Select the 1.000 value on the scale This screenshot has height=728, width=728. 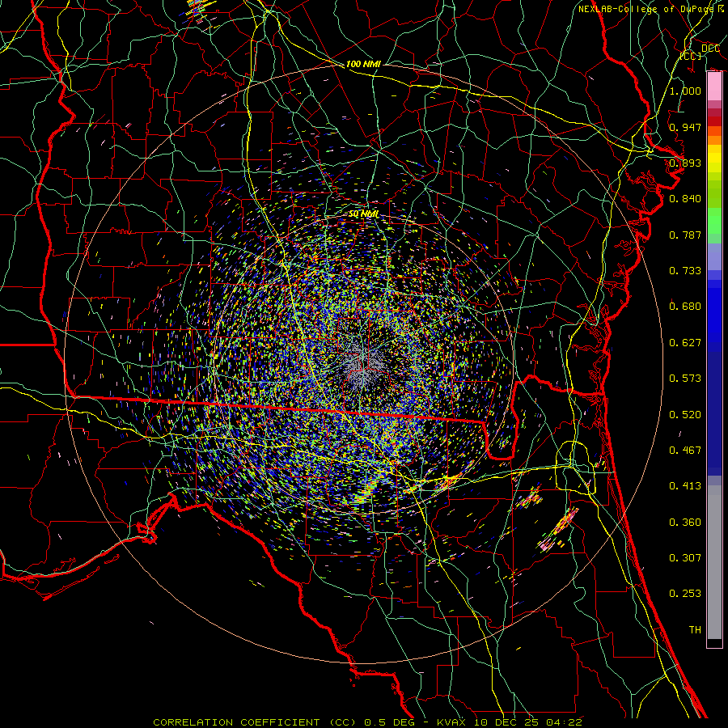(685, 91)
